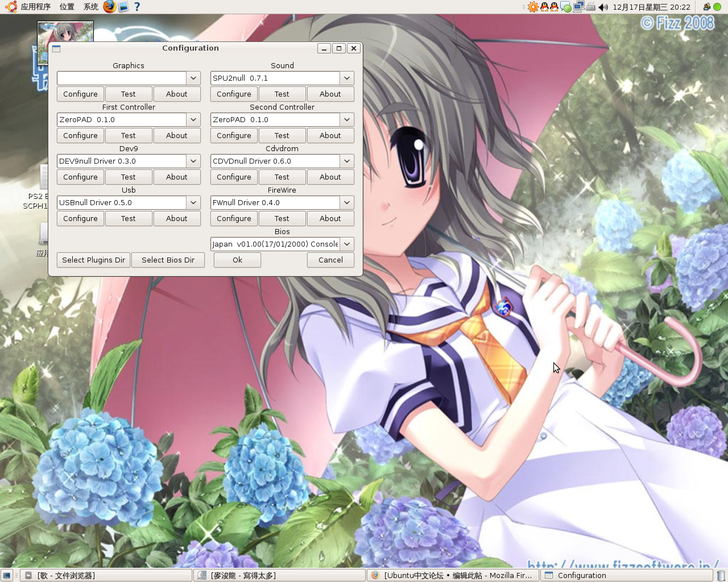Click About under Second Controller
This screenshot has width=728, height=582.
click(330, 135)
